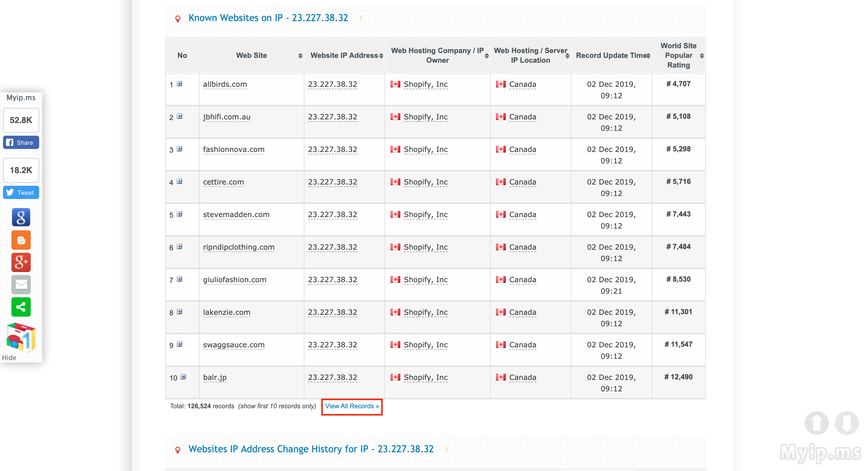Expand row 3 fashionnova.com details
The image size is (868, 471).
pos(180,149)
